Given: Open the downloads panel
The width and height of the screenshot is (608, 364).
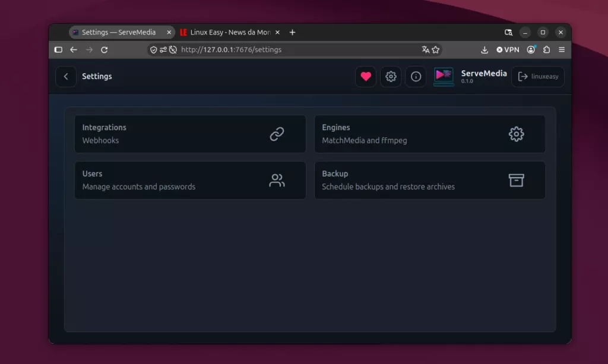Looking at the screenshot, I should point(484,50).
